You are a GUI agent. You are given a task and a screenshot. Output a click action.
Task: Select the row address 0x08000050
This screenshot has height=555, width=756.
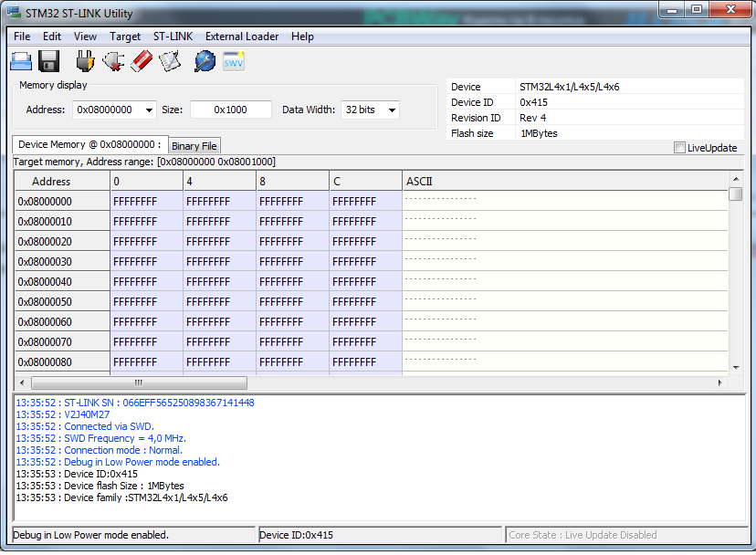(62, 302)
